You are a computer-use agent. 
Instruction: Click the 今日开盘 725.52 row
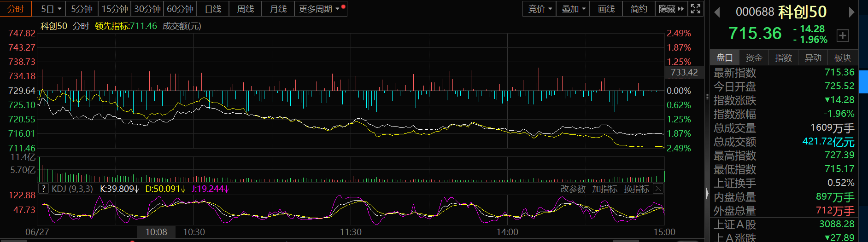pos(784,86)
